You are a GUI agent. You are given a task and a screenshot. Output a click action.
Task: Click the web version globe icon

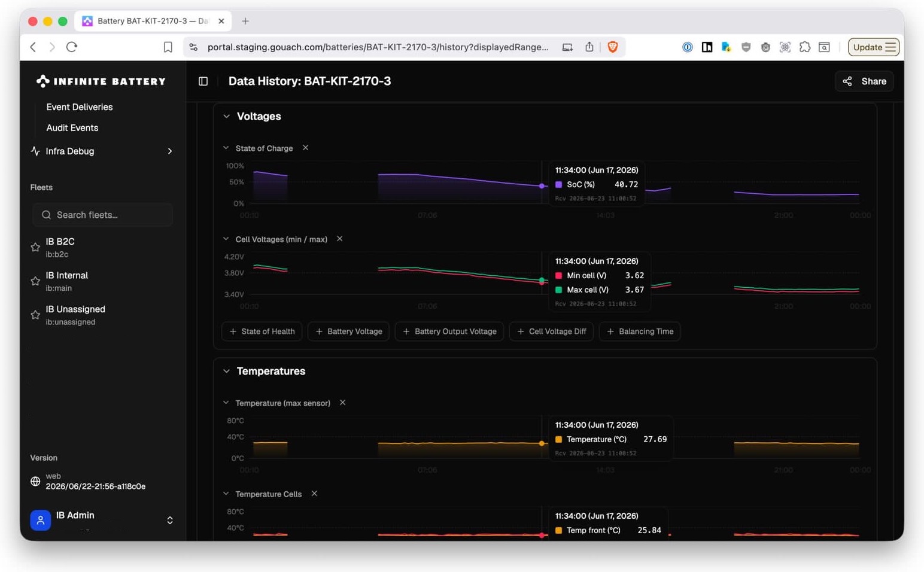tap(35, 481)
